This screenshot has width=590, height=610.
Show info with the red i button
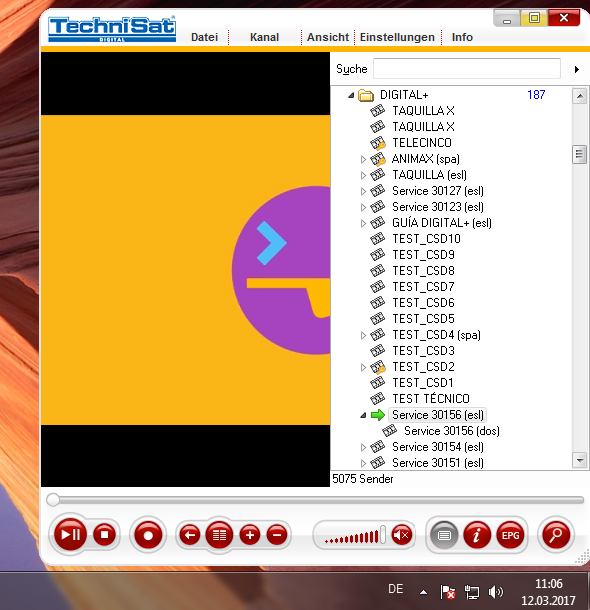pos(477,535)
